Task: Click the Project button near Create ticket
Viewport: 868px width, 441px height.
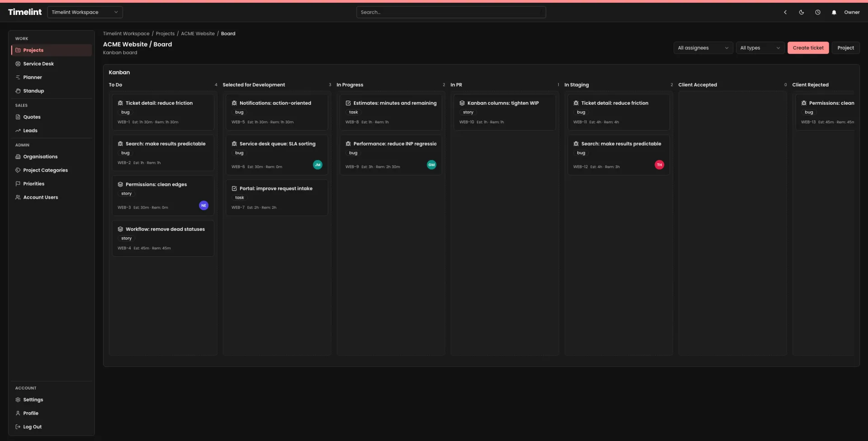Action: point(846,47)
